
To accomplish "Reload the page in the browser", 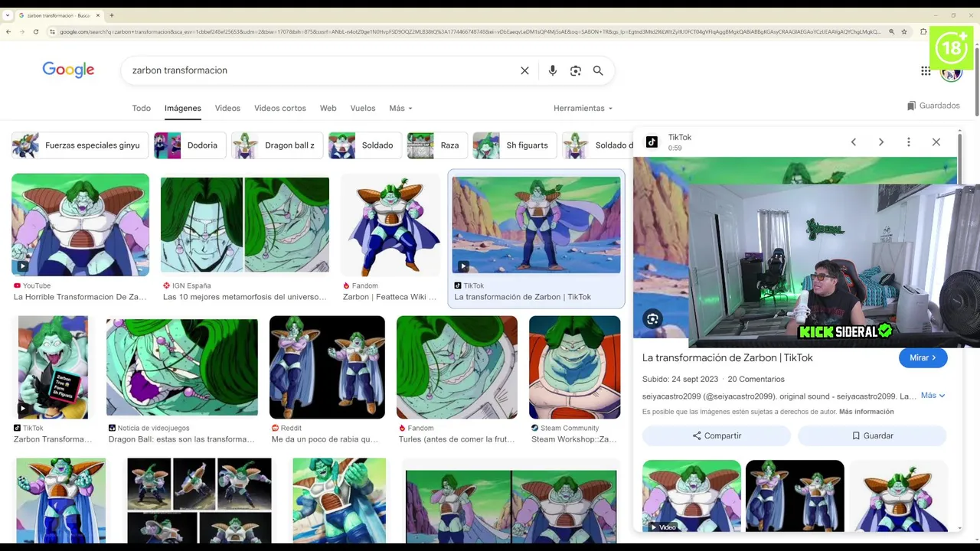I will 36,31.
